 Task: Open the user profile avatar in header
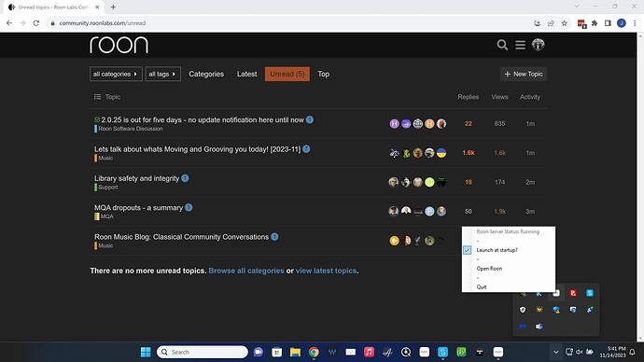(x=538, y=45)
